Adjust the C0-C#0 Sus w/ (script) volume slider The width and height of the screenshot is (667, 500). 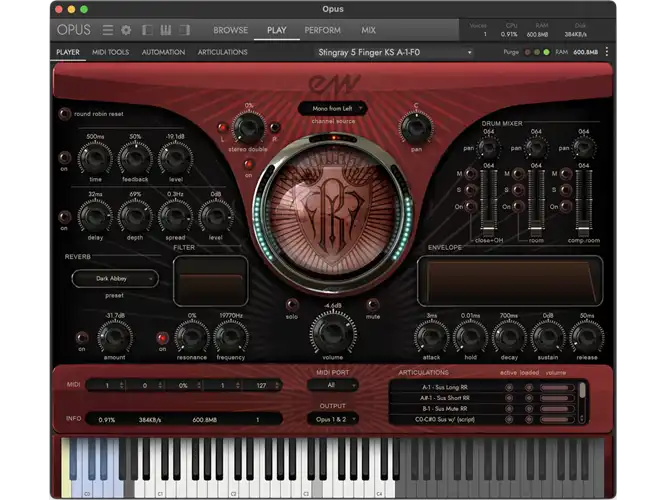click(x=556, y=420)
